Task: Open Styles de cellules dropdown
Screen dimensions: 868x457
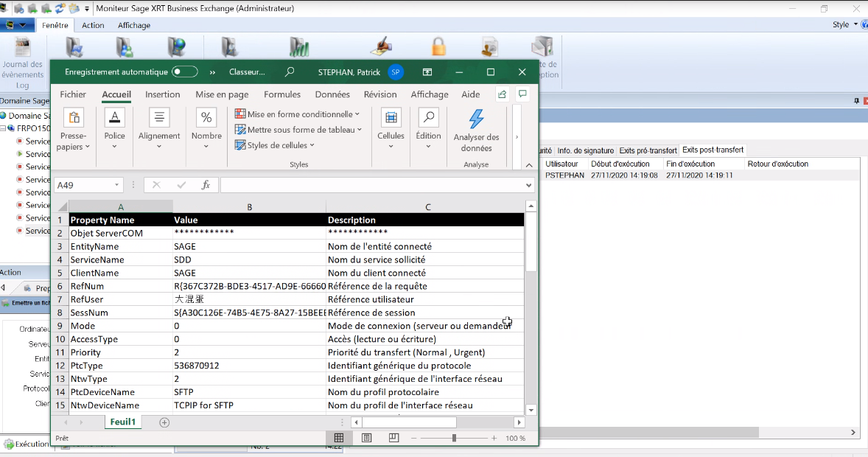Action: tap(275, 145)
